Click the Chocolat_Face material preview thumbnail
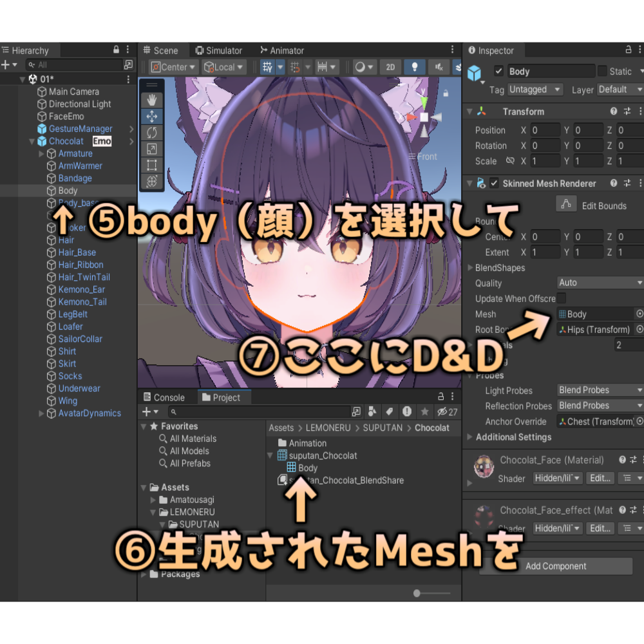644x644 pixels. pos(484,466)
